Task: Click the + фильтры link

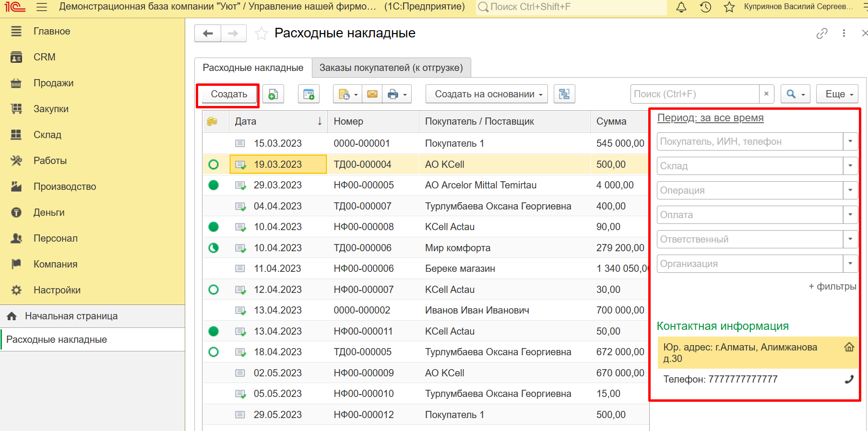Action: 832,286
